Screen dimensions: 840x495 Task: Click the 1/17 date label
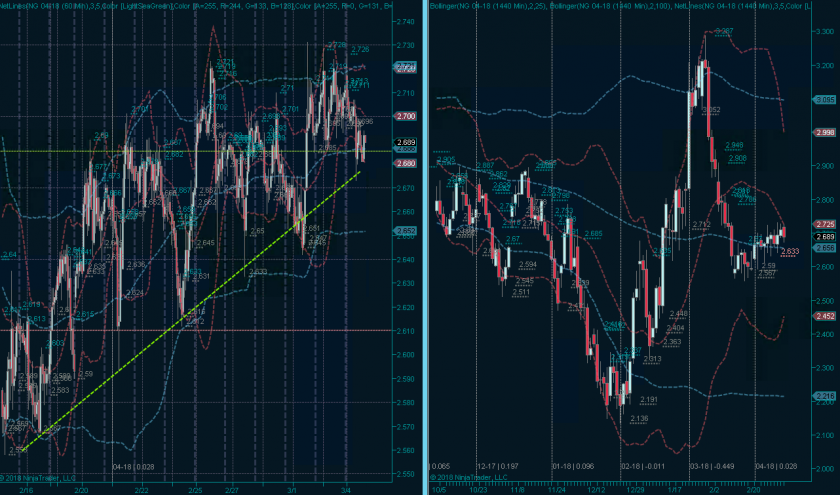point(675,490)
